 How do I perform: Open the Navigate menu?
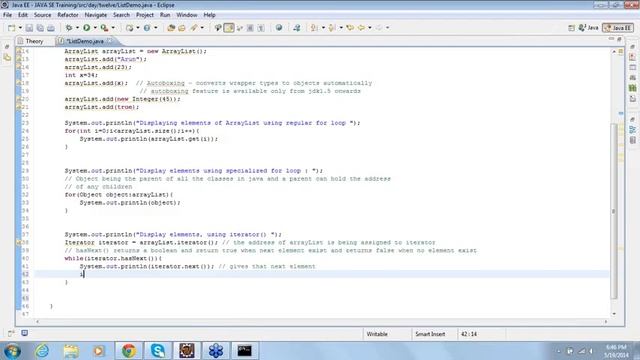coord(96,15)
